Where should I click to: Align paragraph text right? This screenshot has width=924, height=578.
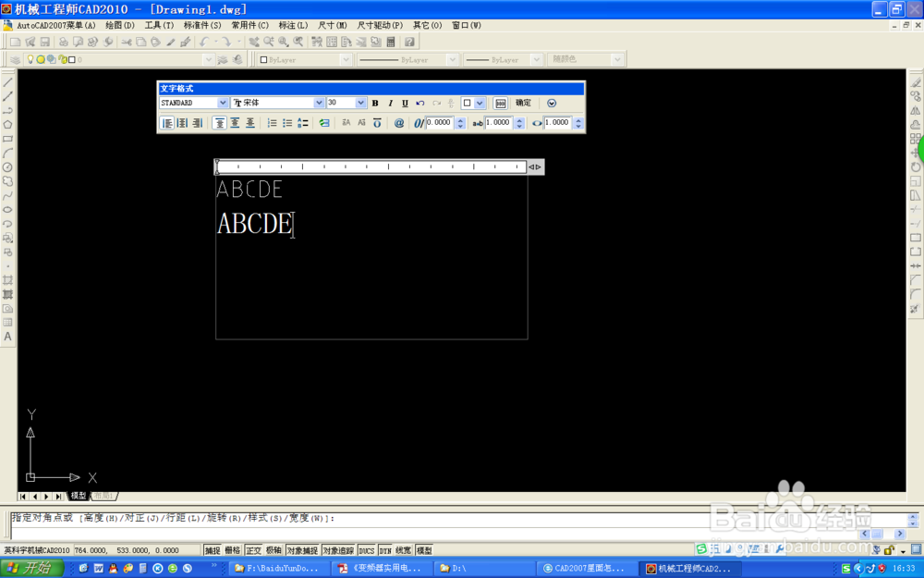[x=198, y=123]
